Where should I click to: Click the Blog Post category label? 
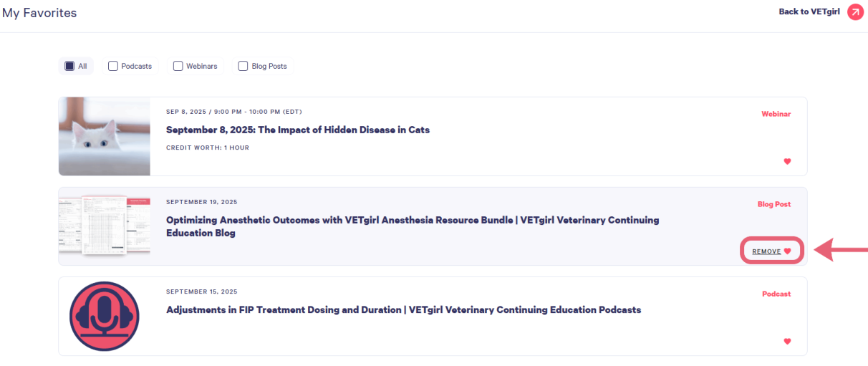[x=773, y=204]
